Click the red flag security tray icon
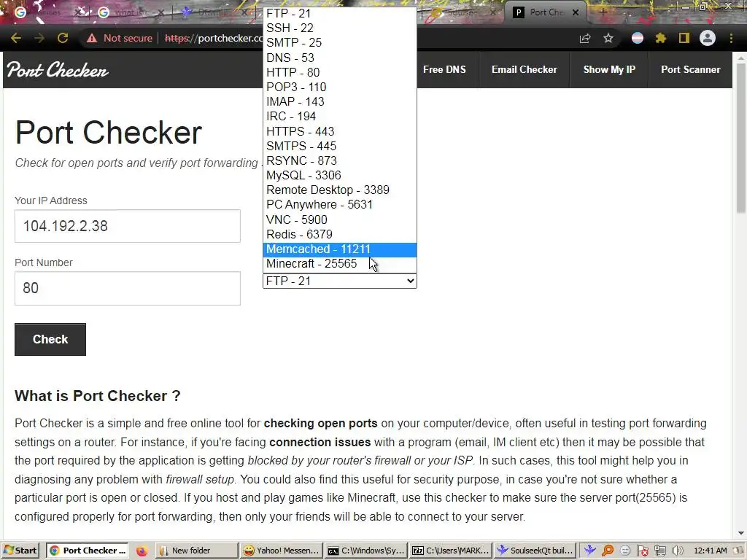This screenshot has height=560, width=747. pos(643,551)
